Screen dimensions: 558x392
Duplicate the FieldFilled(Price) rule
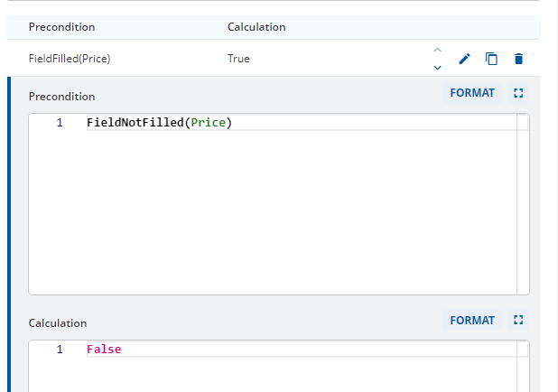pyautogui.click(x=491, y=59)
